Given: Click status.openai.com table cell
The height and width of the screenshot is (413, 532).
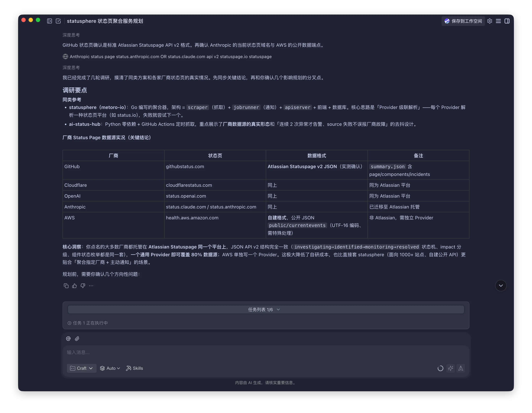Looking at the screenshot, I should tap(215, 196).
